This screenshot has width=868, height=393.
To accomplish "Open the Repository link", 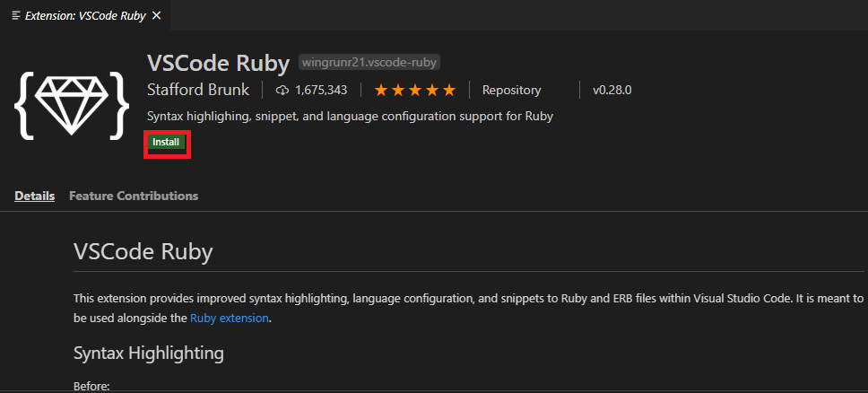I will 511,90.
